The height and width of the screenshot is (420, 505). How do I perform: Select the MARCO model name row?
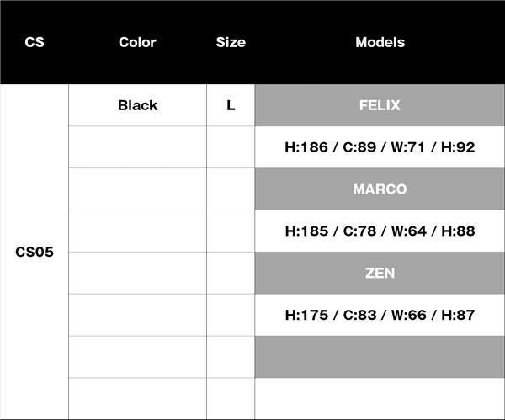tap(380, 189)
